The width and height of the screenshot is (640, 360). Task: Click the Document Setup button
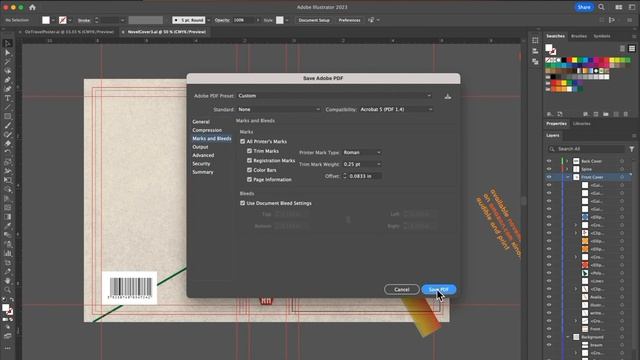pos(314,20)
